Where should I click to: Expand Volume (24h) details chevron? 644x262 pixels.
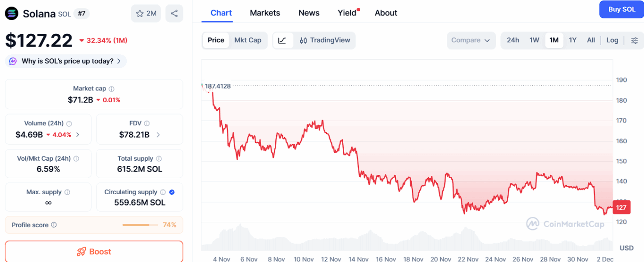(x=78, y=135)
